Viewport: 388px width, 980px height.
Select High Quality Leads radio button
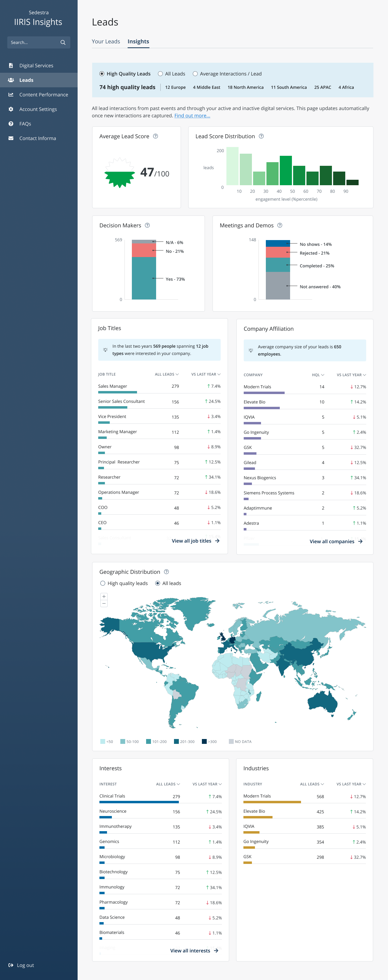pyautogui.click(x=102, y=74)
